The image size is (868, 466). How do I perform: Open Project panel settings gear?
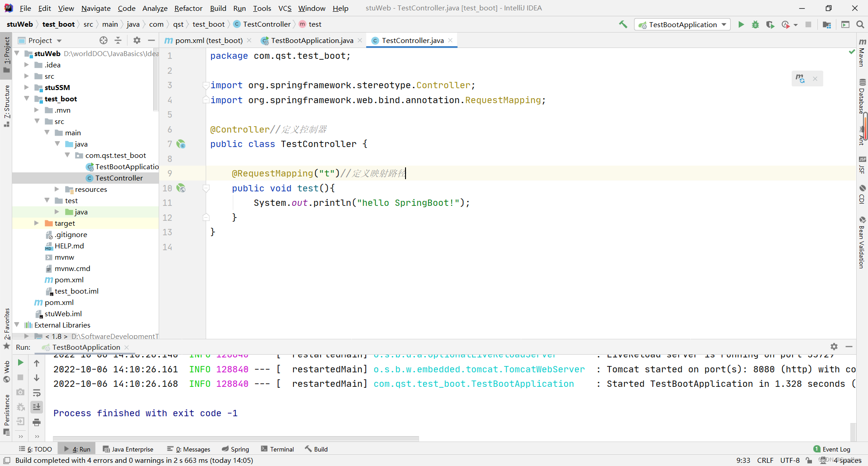pyautogui.click(x=137, y=40)
